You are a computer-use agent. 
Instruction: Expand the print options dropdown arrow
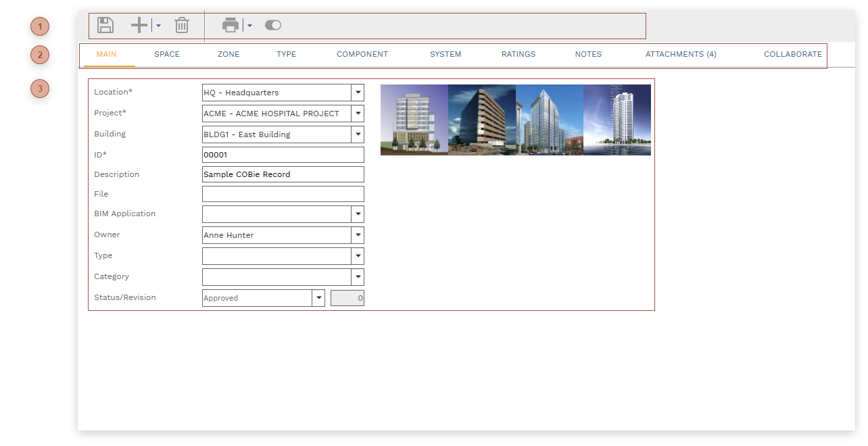pyautogui.click(x=249, y=27)
